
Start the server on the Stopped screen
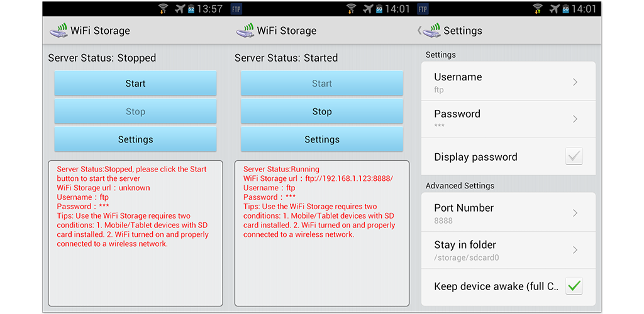(x=136, y=84)
